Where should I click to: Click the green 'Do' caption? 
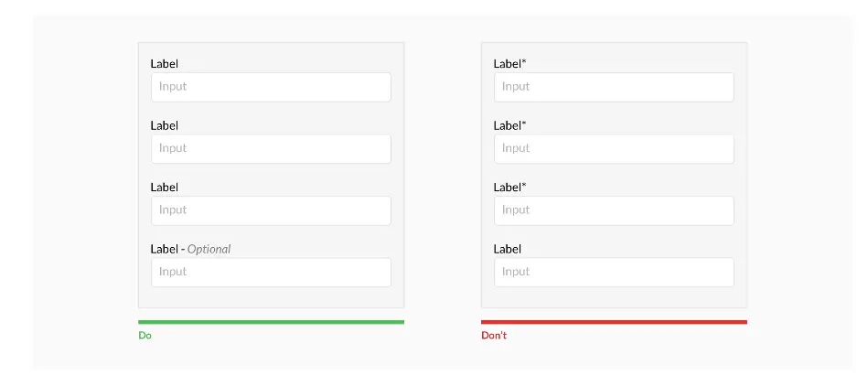click(145, 335)
